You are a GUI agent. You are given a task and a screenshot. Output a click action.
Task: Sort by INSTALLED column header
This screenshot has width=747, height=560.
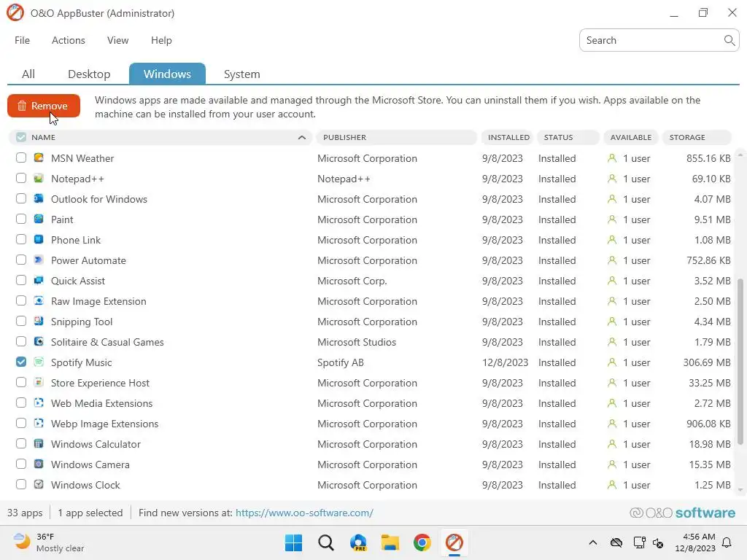(506, 137)
